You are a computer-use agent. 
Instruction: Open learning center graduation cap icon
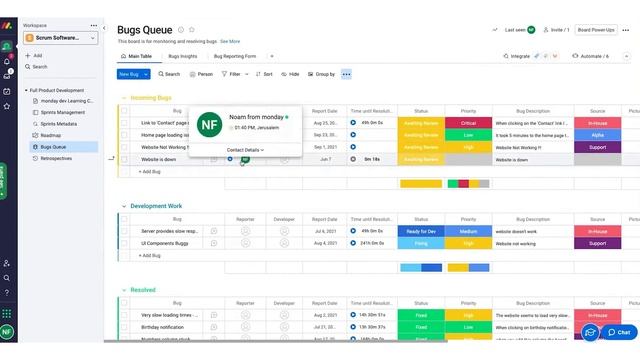pos(590,333)
